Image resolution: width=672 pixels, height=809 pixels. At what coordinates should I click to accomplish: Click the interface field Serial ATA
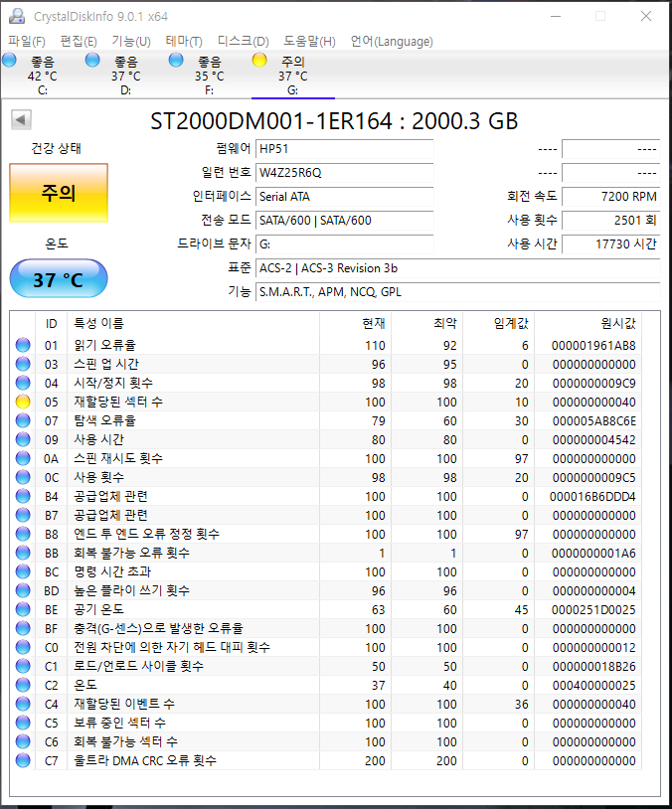[344, 197]
